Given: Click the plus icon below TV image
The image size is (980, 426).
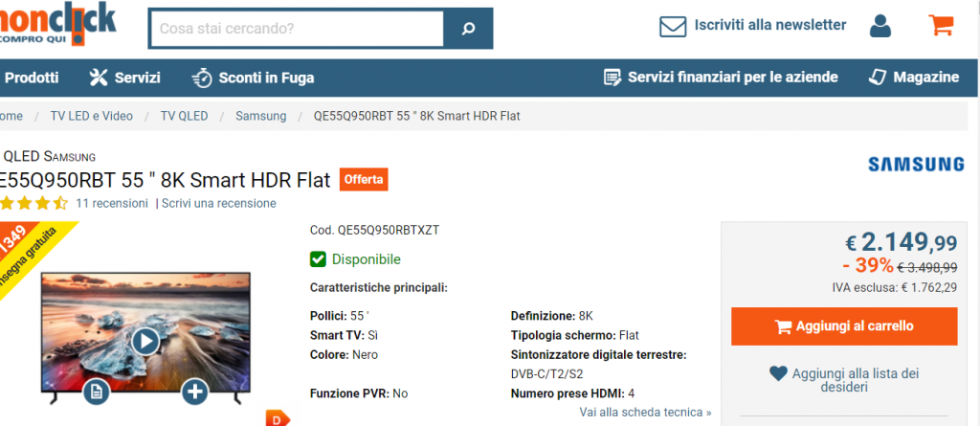Looking at the screenshot, I should tap(195, 391).
